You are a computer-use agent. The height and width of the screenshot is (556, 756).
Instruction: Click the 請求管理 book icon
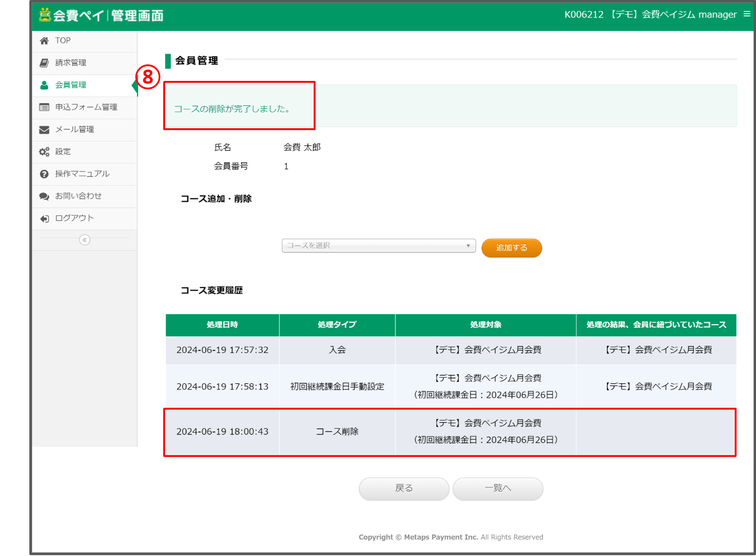point(44,63)
